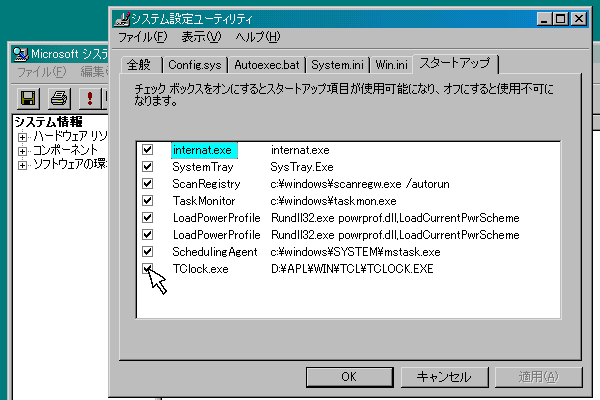Screen dimensions: 600x400
Task: Click the c:¥windows¥taskmon.exe command text
Action: pos(333,201)
